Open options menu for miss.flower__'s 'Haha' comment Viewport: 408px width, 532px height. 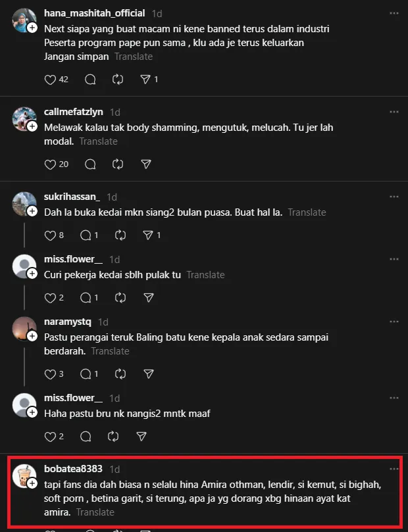click(x=394, y=397)
